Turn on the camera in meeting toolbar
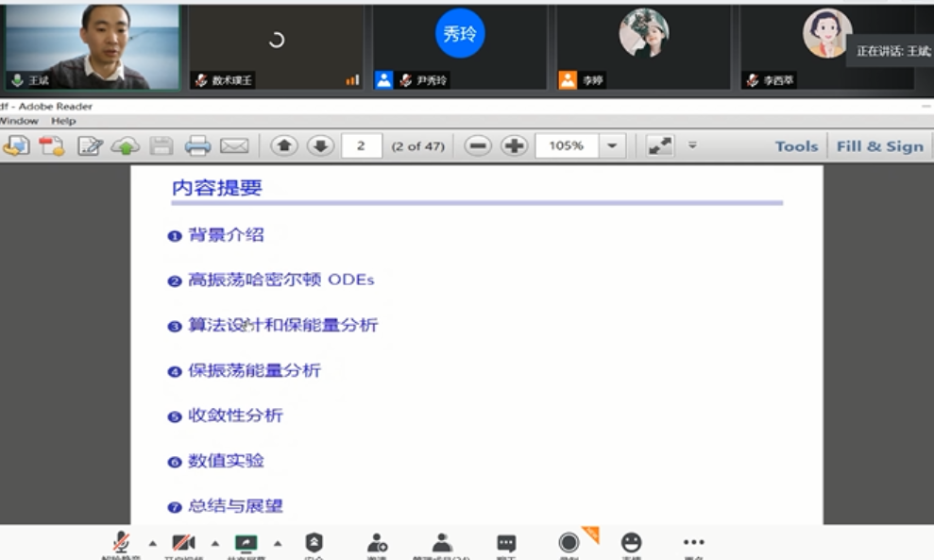Screen dimensions: 934x560 click(x=183, y=543)
